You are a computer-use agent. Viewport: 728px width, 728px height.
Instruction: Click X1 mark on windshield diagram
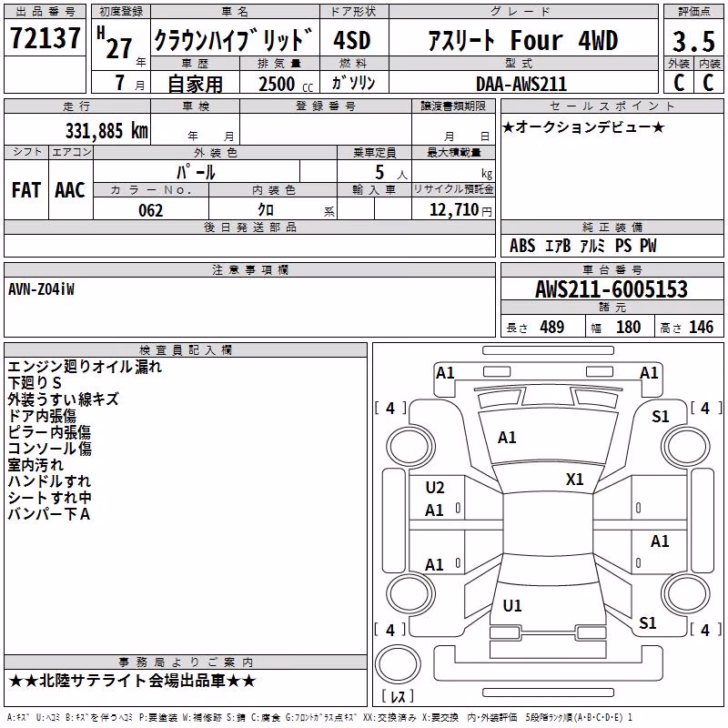pyautogui.click(x=575, y=480)
